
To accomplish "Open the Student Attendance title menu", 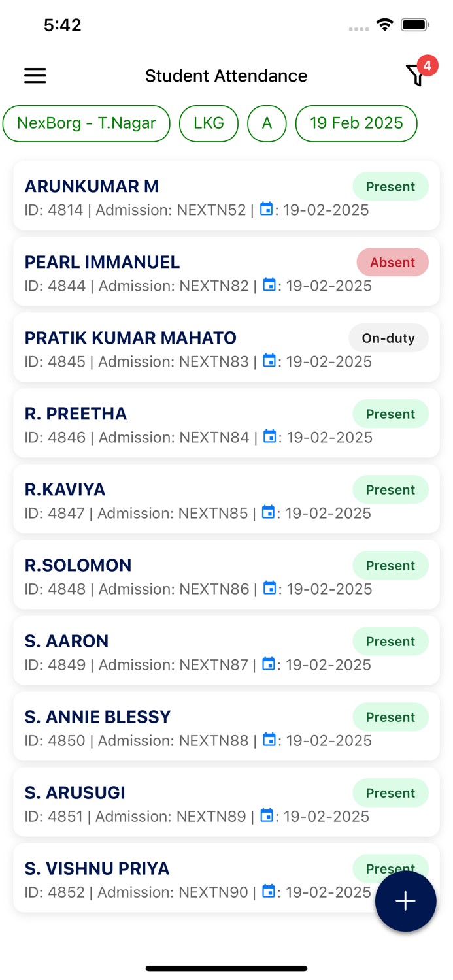I will click(x=226, y=75).
